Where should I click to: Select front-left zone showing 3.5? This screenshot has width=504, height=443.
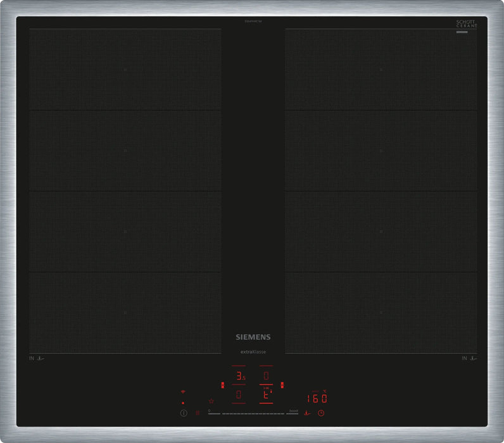click(239, 377)
